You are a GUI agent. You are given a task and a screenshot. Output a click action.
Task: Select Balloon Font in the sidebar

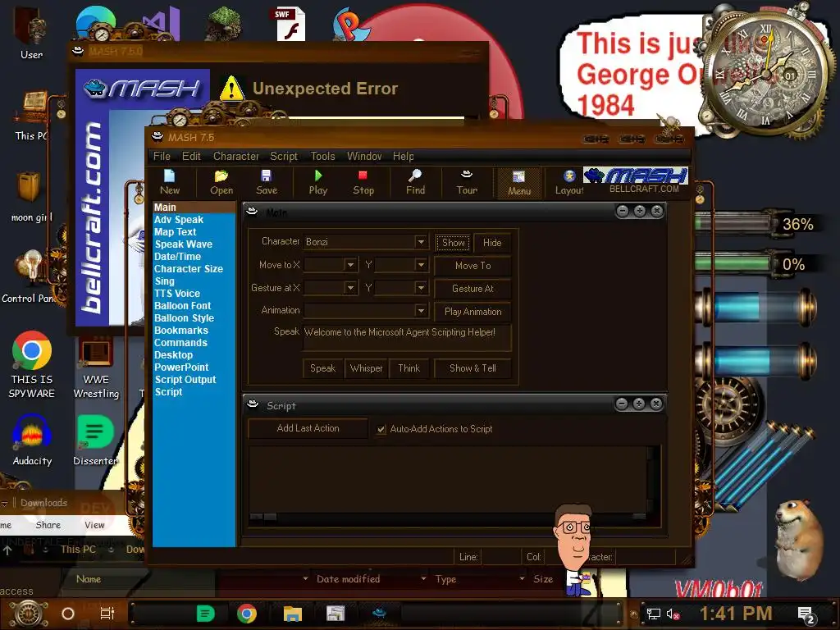(182, 306)
